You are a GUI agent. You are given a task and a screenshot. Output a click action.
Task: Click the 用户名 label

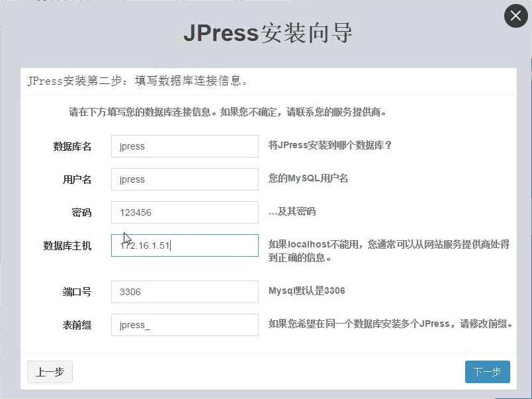pyautogui.click(x=77, y=179)
